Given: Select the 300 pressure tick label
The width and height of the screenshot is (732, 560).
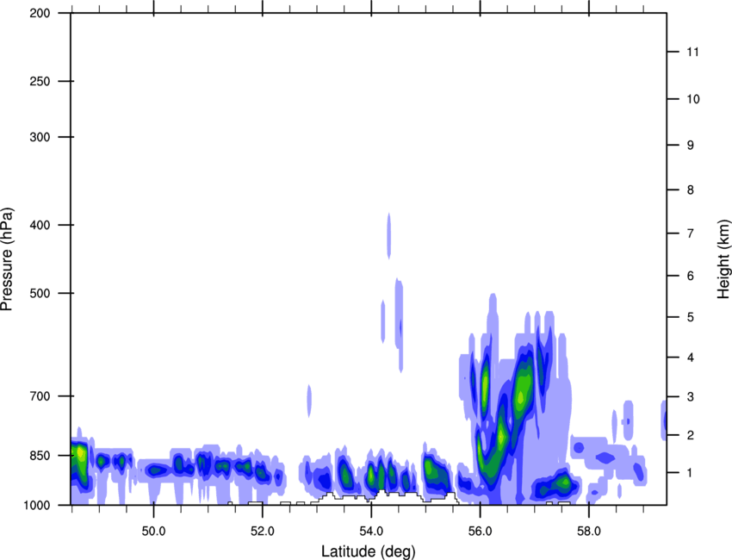Looking at the screenshot, I should [x=40, y=137].
